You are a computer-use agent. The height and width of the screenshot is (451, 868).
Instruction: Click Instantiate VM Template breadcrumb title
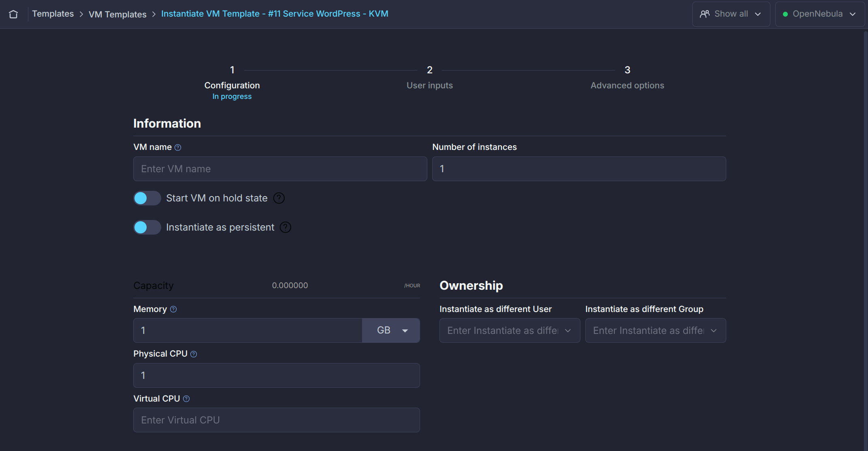275,14
